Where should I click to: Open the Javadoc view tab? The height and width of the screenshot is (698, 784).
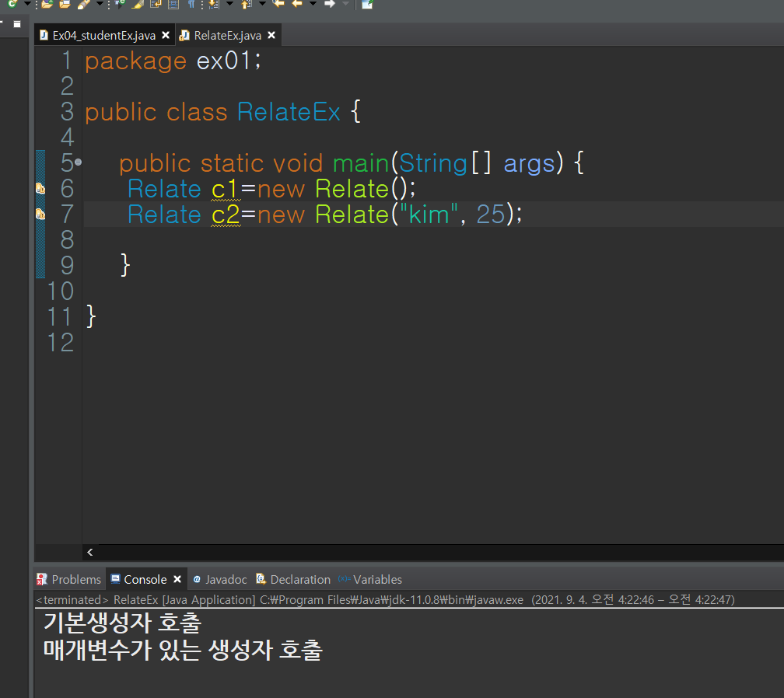pyautogui.click(x=220, y=579)
